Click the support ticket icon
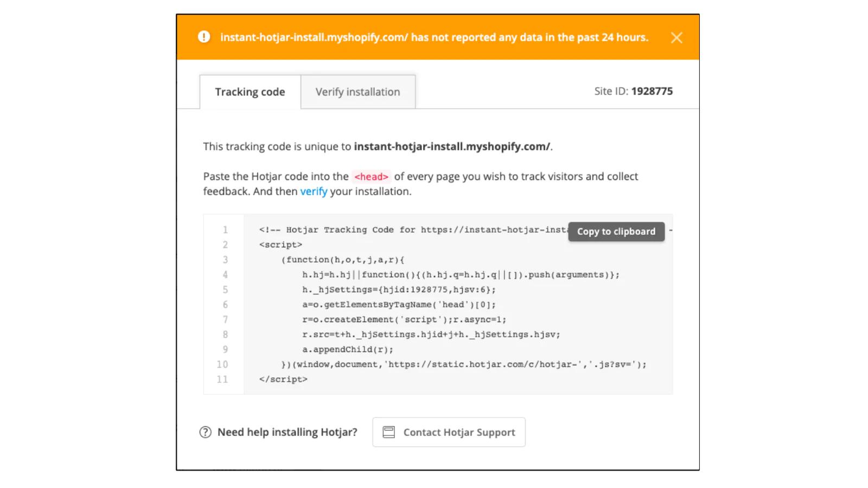This screenshot has height=488, width=868. [389, 432]
